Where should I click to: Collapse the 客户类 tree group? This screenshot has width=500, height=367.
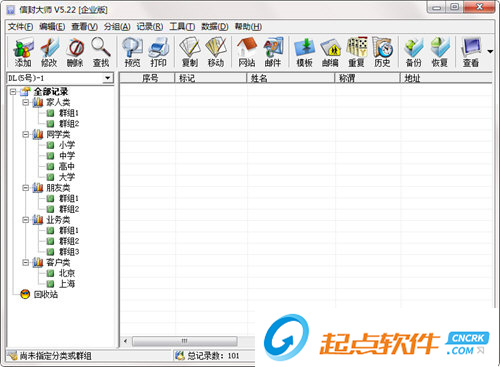26,262
